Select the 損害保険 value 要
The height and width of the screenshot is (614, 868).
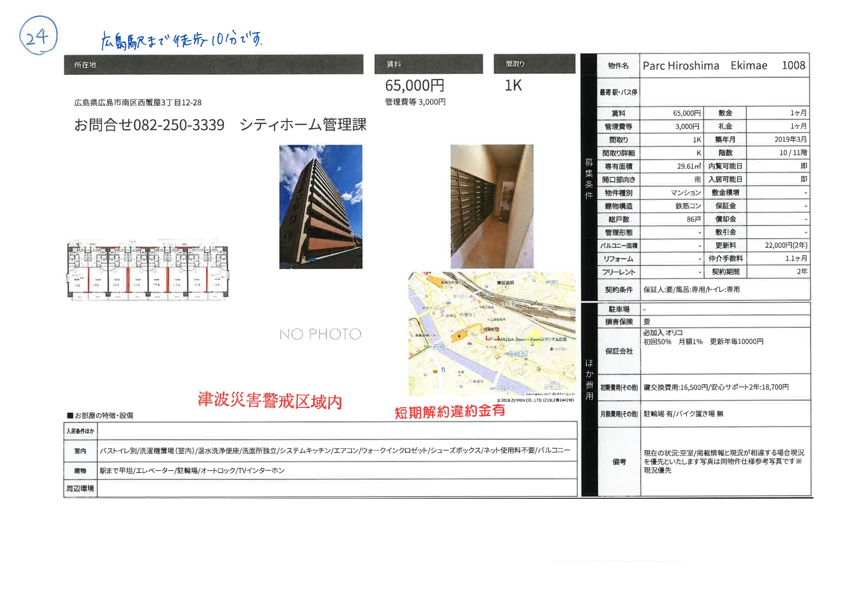[647, 322]
